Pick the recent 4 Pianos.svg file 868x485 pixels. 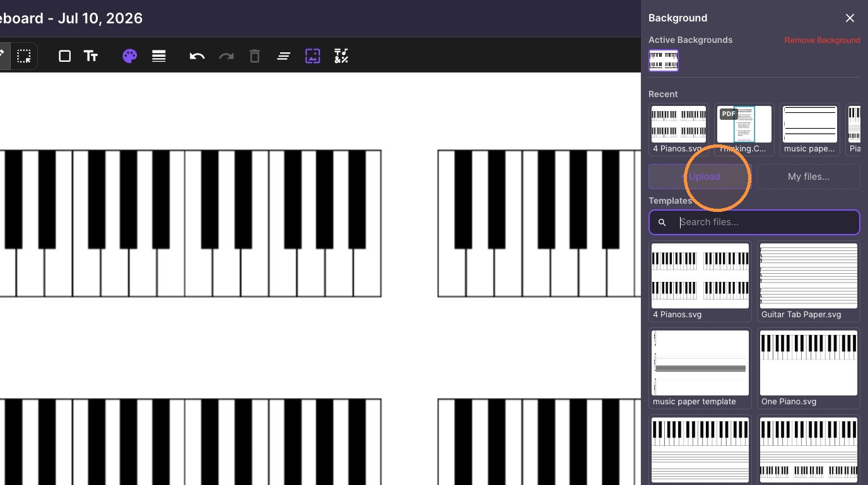[679, 130]
